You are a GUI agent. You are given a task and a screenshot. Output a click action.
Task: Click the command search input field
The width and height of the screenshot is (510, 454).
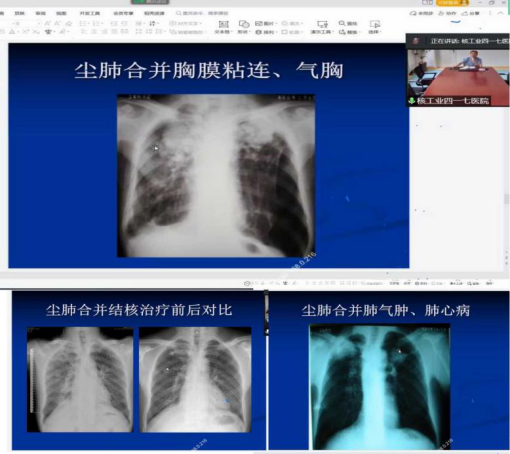pos(203,13)
